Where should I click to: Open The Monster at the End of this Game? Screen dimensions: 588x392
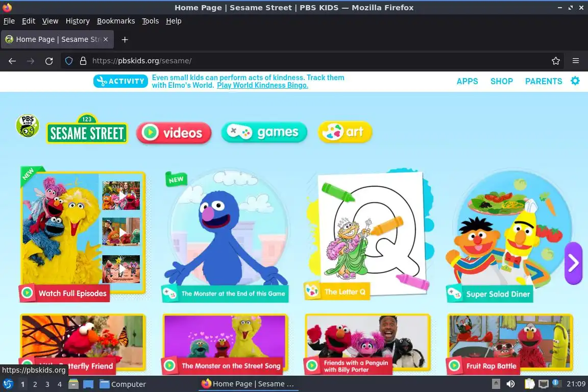(x=227, y=236)
